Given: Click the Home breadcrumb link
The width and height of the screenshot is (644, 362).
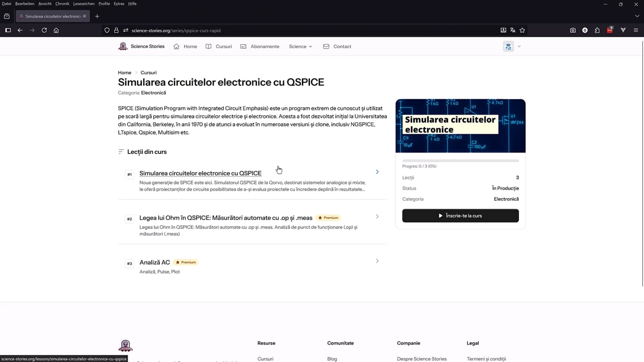Looking at the screenshot, I should click(125, 72).
